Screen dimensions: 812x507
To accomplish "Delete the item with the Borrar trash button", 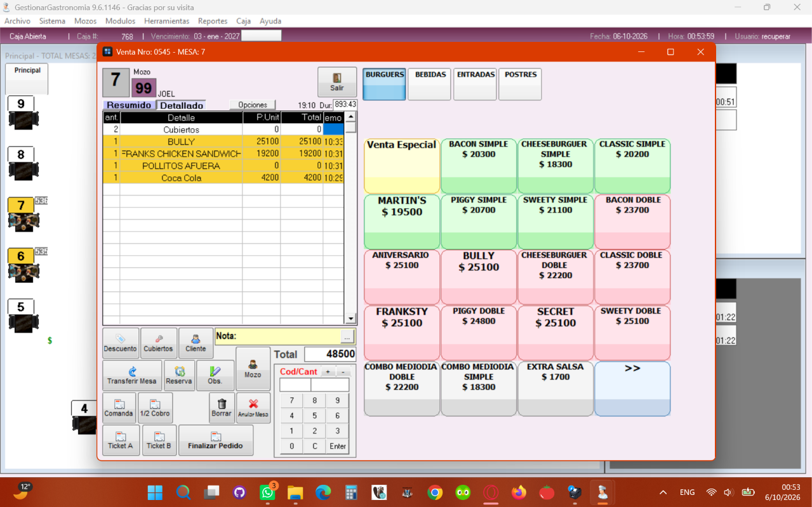I will pyautogui.click(x=222, y=408).
